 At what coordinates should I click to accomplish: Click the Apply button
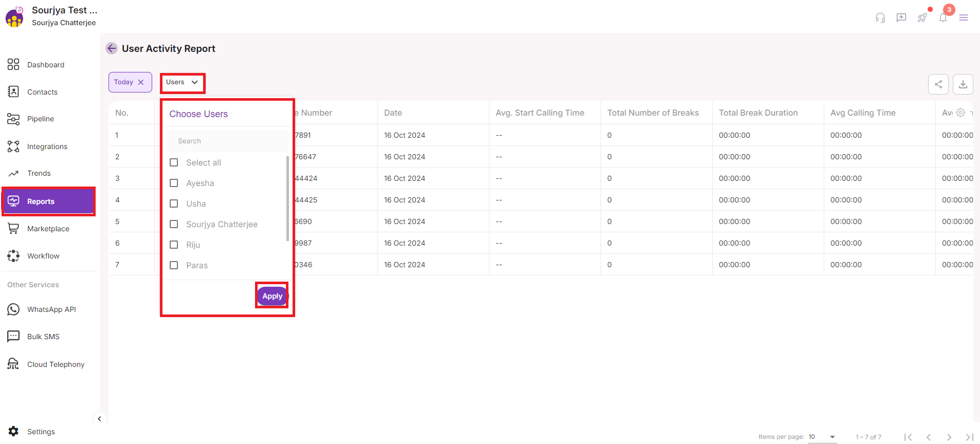tap(272, 296)
